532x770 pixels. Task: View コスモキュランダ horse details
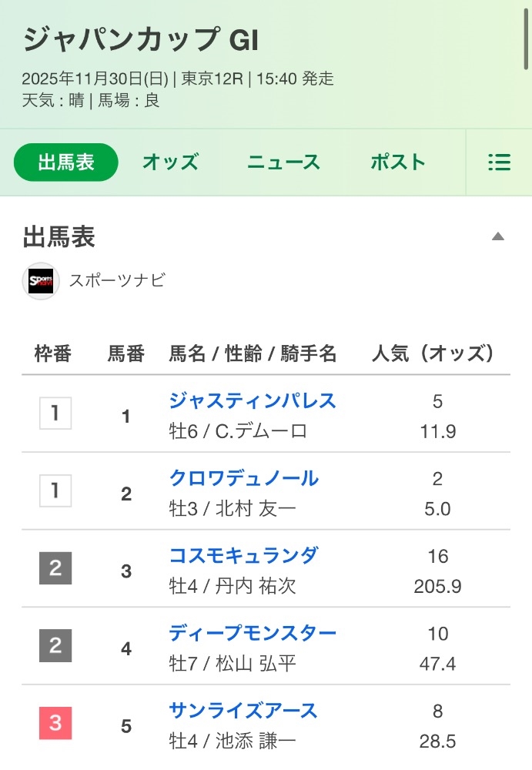(243, 556)
